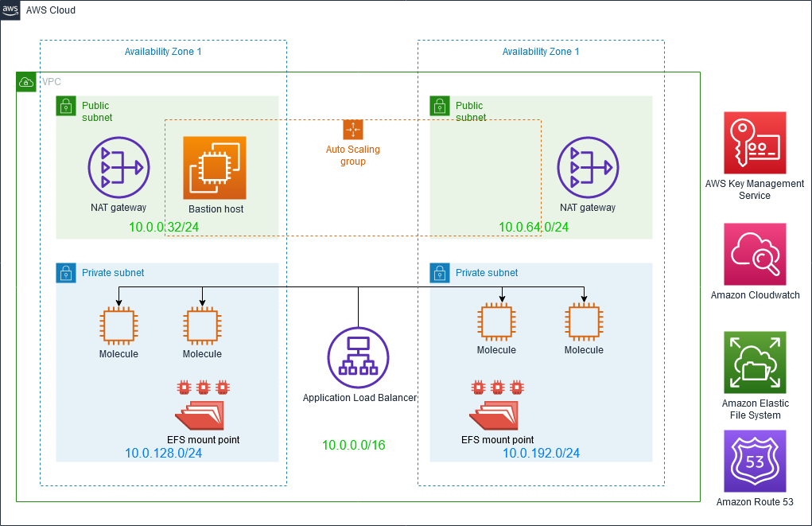This screenshot has width=812, height=526.
Task: Click the 'AWS Cloud' title text
Action: (x=51, y=10)
